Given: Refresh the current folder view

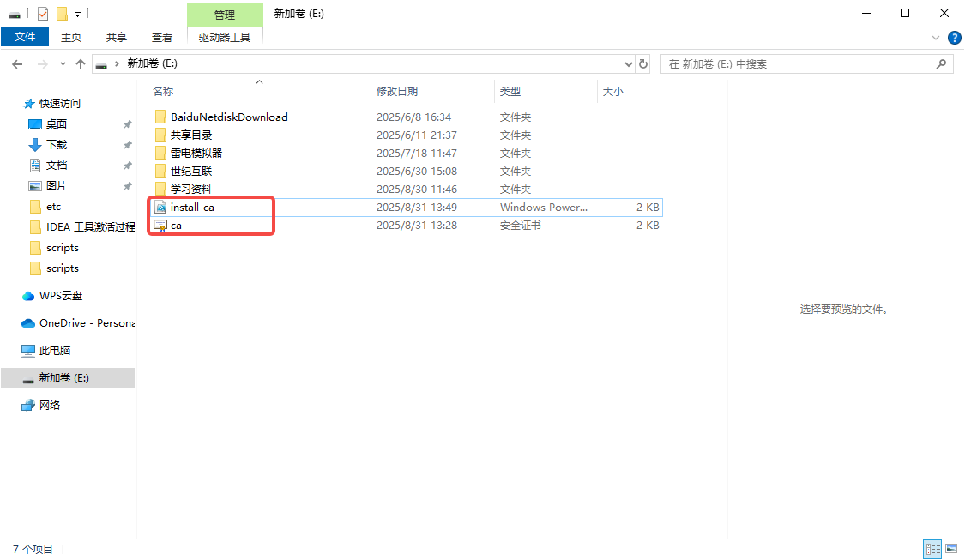Looking at the screenshot, I should tap(644, 64).
